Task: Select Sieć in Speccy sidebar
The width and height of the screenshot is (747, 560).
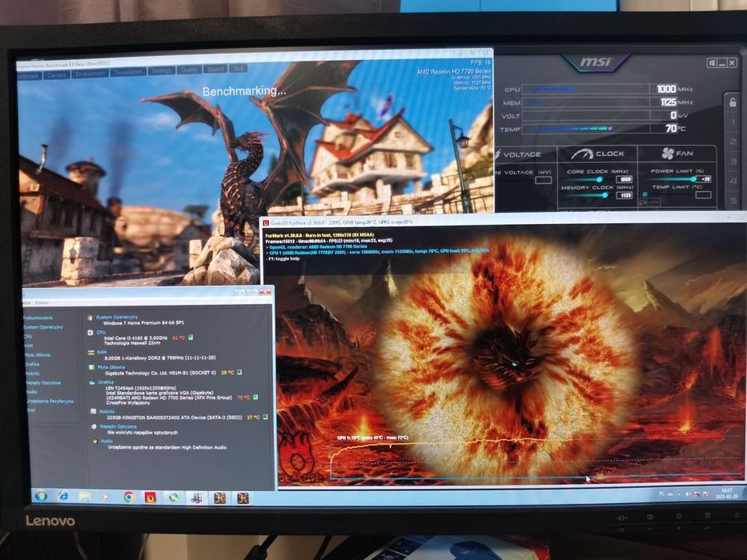Action: tap(30, 410)
